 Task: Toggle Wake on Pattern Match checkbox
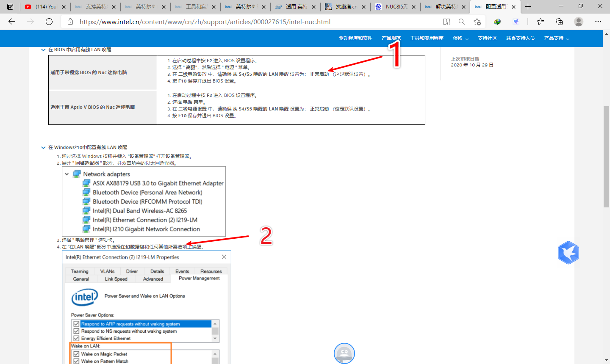76,361
